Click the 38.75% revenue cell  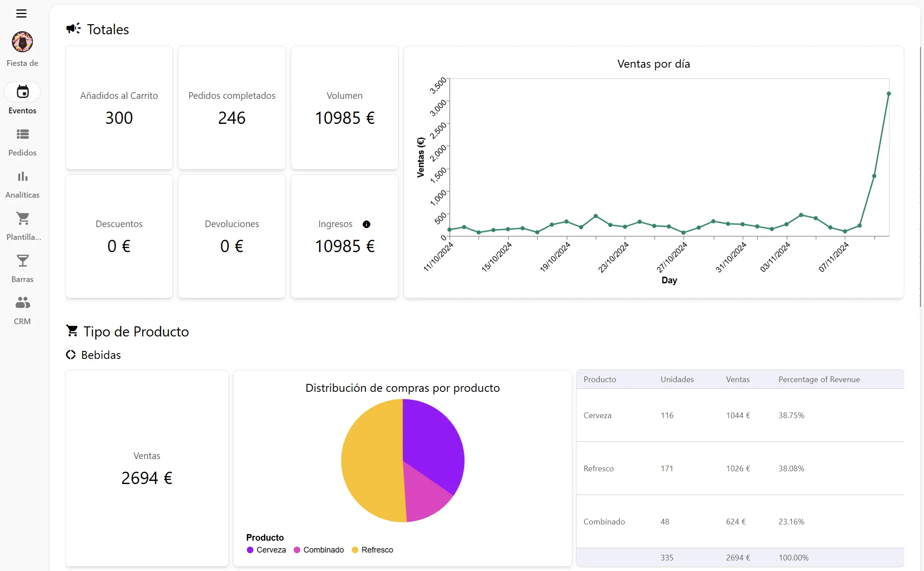pos(791,416)
